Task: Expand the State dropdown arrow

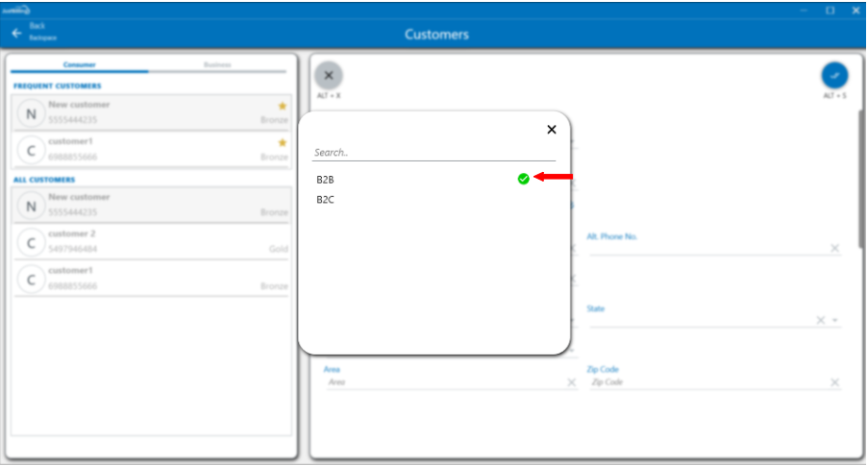Action: pos(835,321)
